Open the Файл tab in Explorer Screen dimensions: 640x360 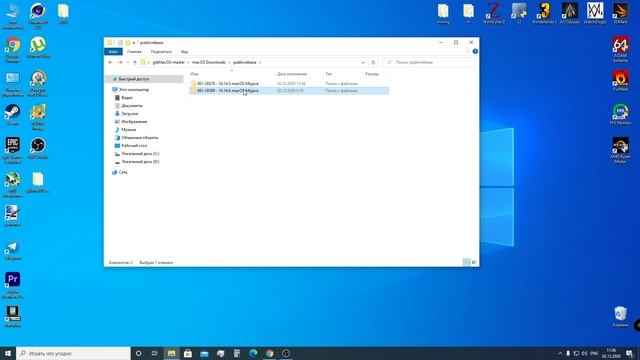point(113,52)
